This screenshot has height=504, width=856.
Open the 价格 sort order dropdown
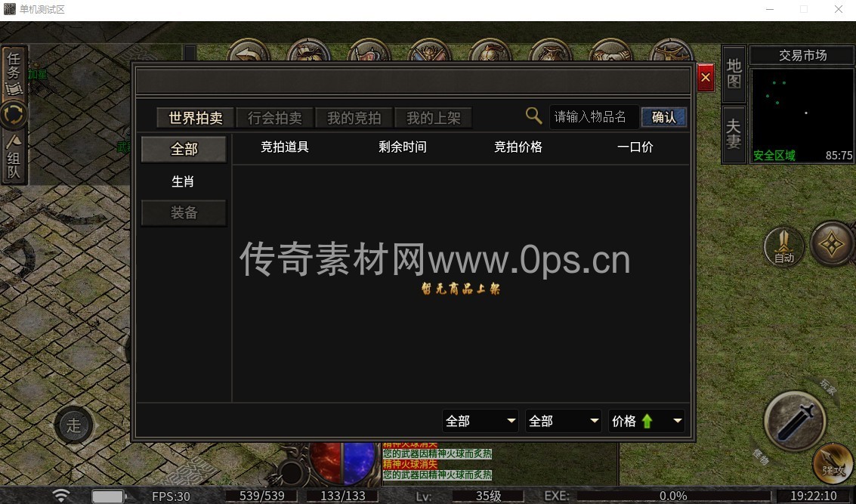647,421
